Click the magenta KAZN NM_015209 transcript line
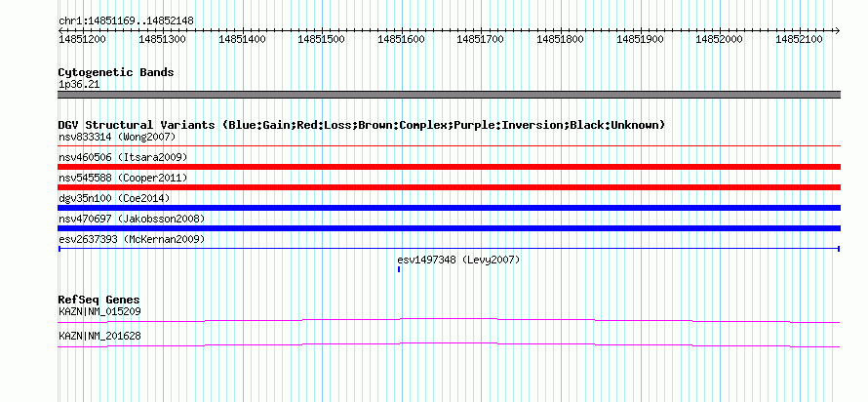This screenshot has width=868, height=402. (x=449, y=320)
